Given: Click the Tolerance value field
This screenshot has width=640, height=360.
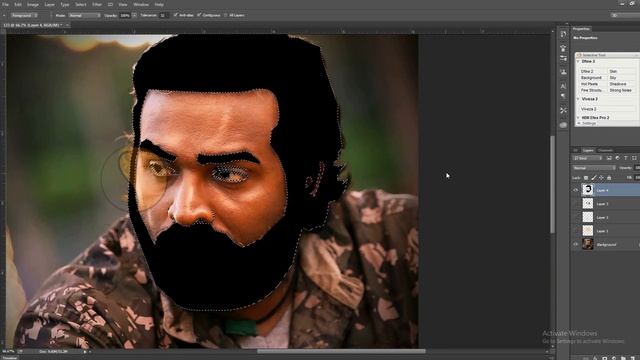Looking at the screenshot, I should pos(164,15).
